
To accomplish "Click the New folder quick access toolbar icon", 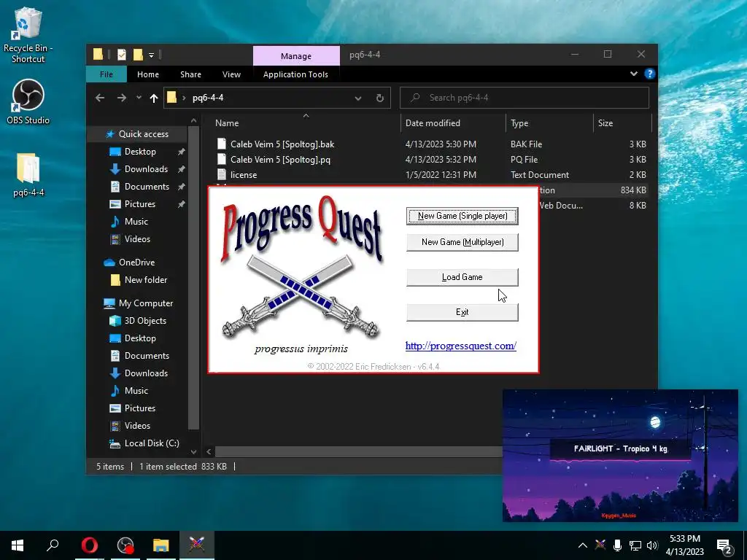I will click(x=138, y=55).
